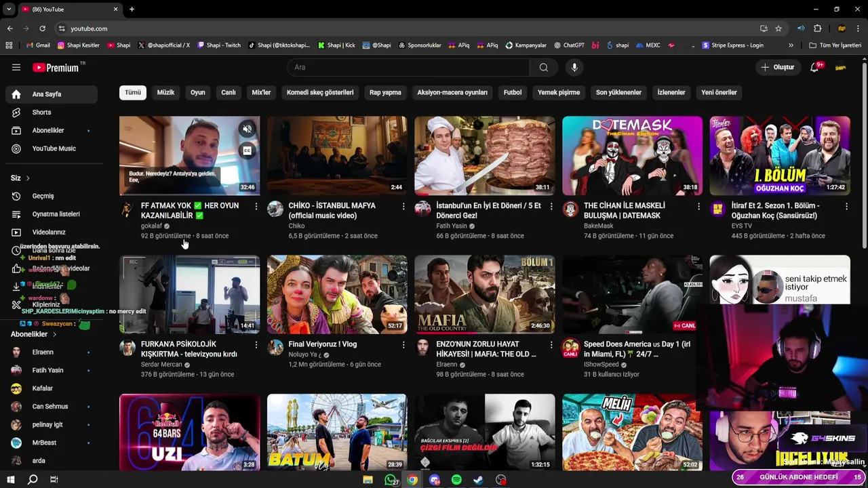Click the Oluştur create button

777,67
